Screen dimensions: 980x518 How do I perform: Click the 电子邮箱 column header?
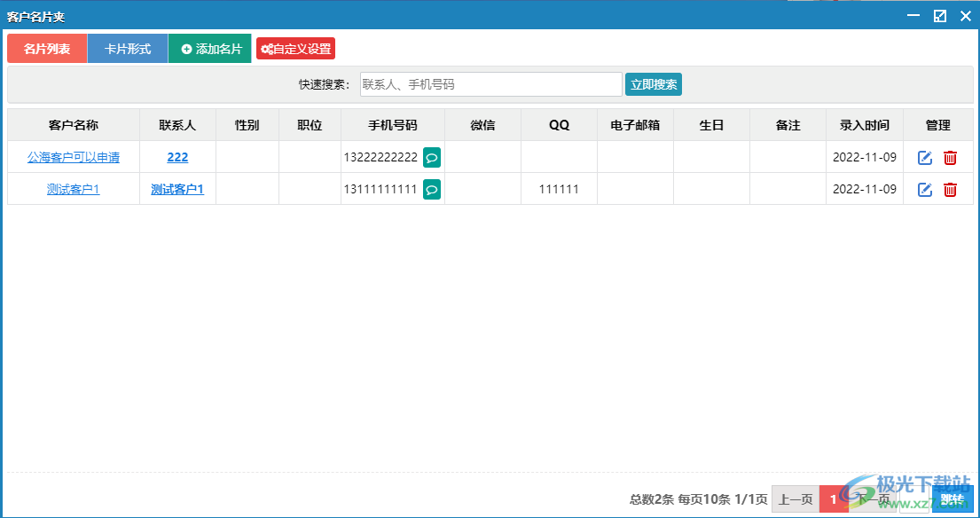pyautogui.click(x=635, y=125)
